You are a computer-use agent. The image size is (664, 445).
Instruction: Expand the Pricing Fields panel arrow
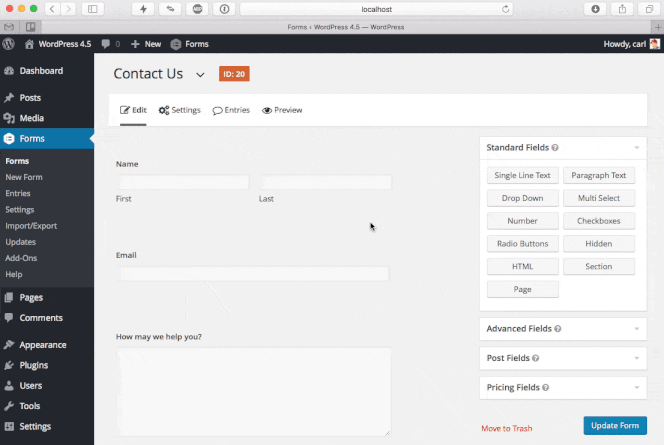pyautogui.click(x=636, y=387)
